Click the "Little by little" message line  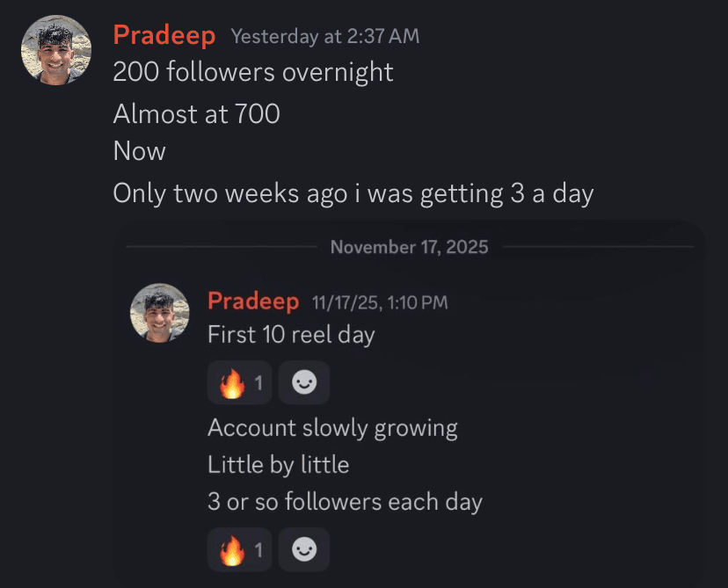click(x=278, y=464)
